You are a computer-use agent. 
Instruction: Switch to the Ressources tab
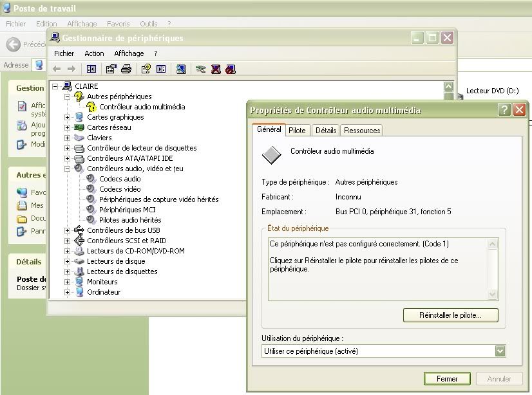pos(362,131)
